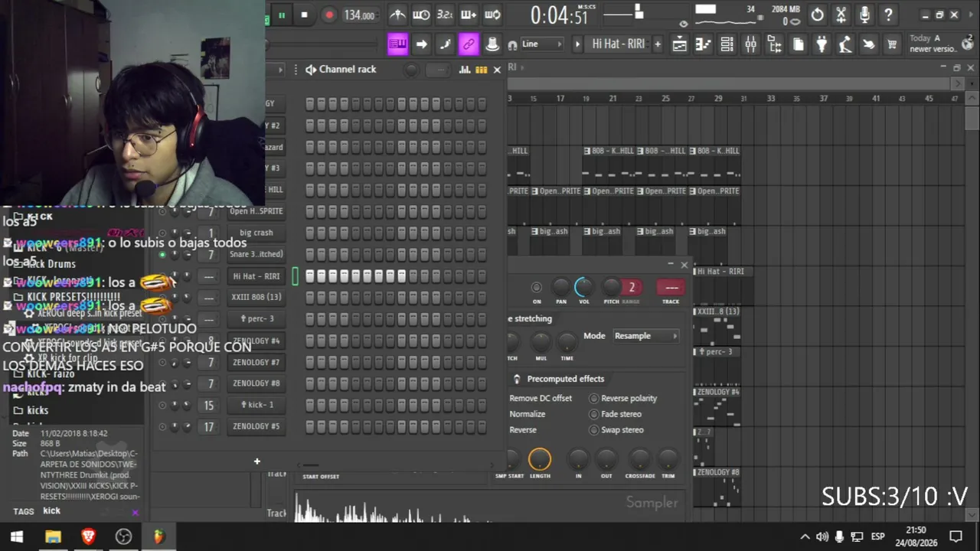The height and width of the screenshot is (551, 980).
Task: Click the sampler PITCH knob
Action: [x=611, y=287]
